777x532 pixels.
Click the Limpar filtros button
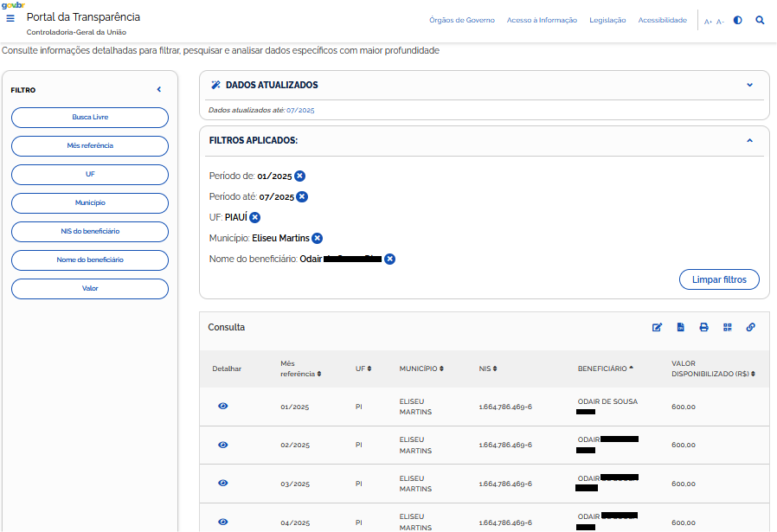click(x=719, y=279)
